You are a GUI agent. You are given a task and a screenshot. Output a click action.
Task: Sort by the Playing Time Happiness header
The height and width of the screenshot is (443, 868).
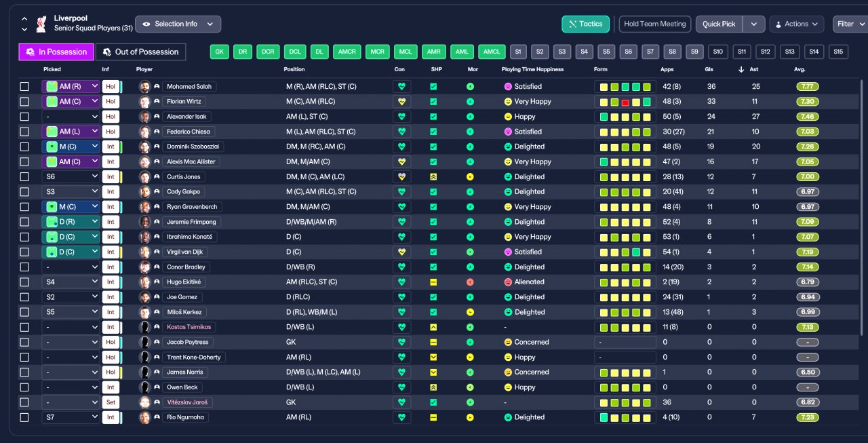[532, 69]
